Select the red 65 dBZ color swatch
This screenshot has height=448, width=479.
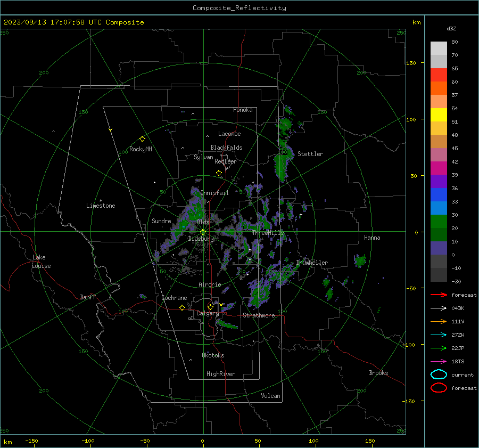439,75
